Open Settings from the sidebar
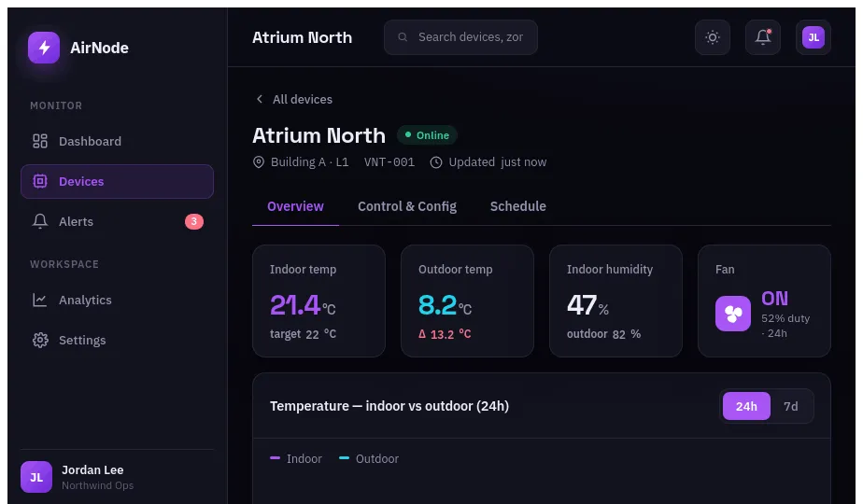 coord(118,340)
